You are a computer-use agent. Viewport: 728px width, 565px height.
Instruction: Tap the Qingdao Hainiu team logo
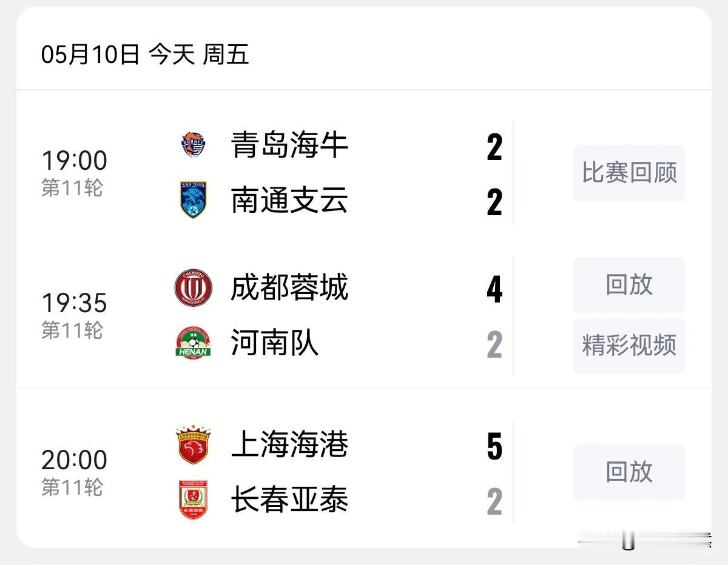(194, 145)
